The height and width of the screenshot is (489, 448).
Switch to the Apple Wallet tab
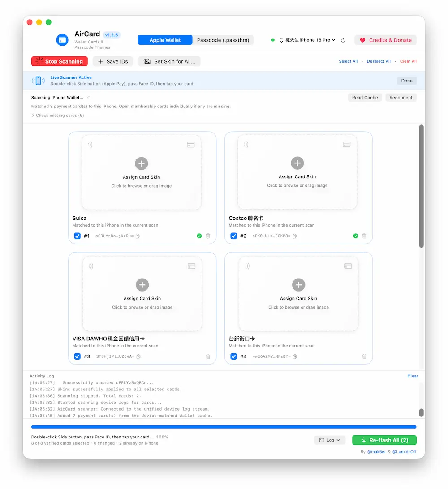click(x=165, y=40)
